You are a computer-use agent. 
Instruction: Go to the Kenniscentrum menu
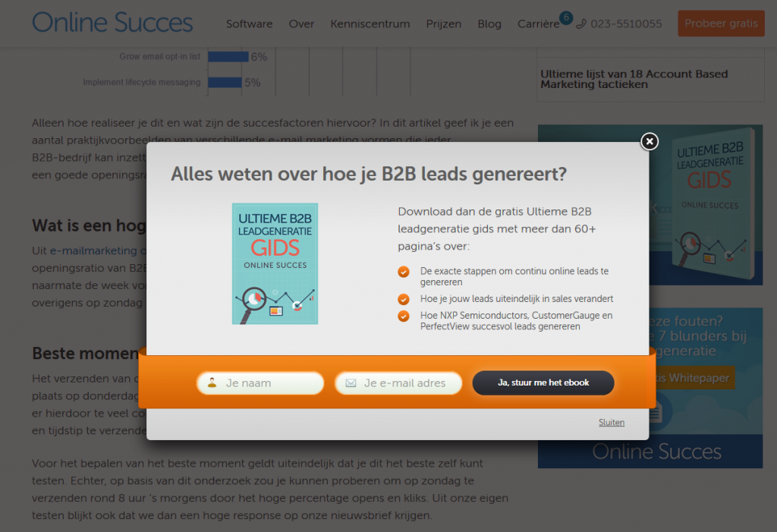click(x=370, y=24)
